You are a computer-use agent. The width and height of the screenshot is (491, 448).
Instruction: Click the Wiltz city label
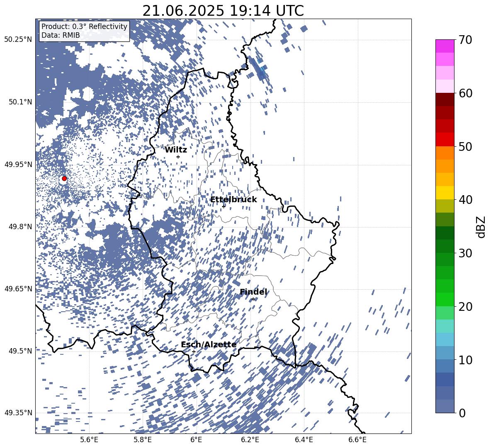point(176,150)
